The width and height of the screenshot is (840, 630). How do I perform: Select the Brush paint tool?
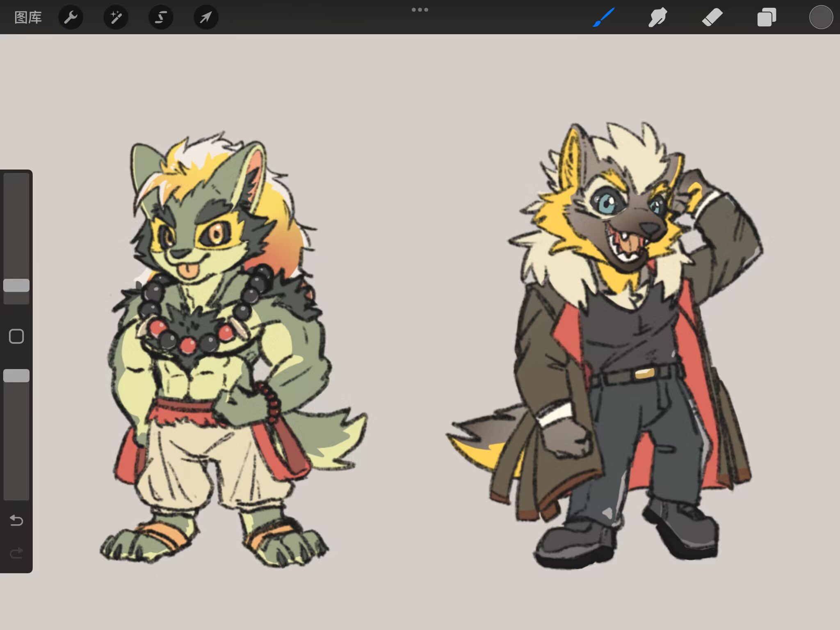click(x=603, y=17)
